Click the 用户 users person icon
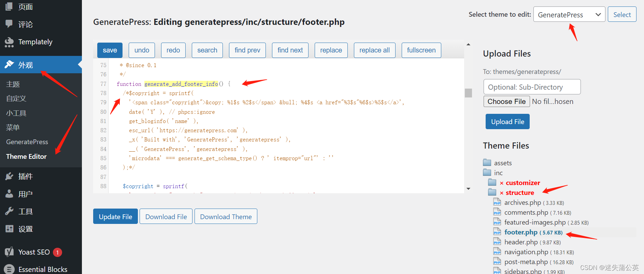 click(9, 194)
